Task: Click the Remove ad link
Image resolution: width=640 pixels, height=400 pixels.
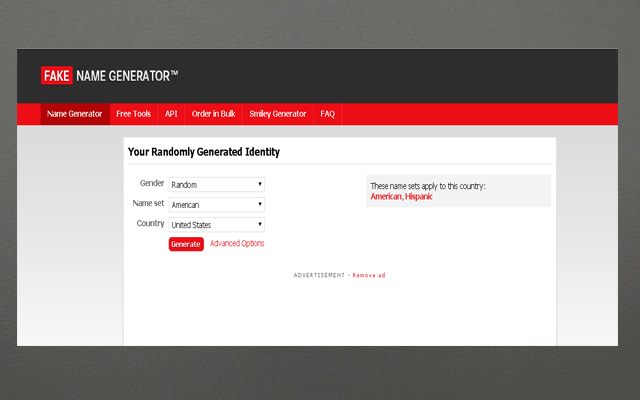Action: tap(368, 275)
